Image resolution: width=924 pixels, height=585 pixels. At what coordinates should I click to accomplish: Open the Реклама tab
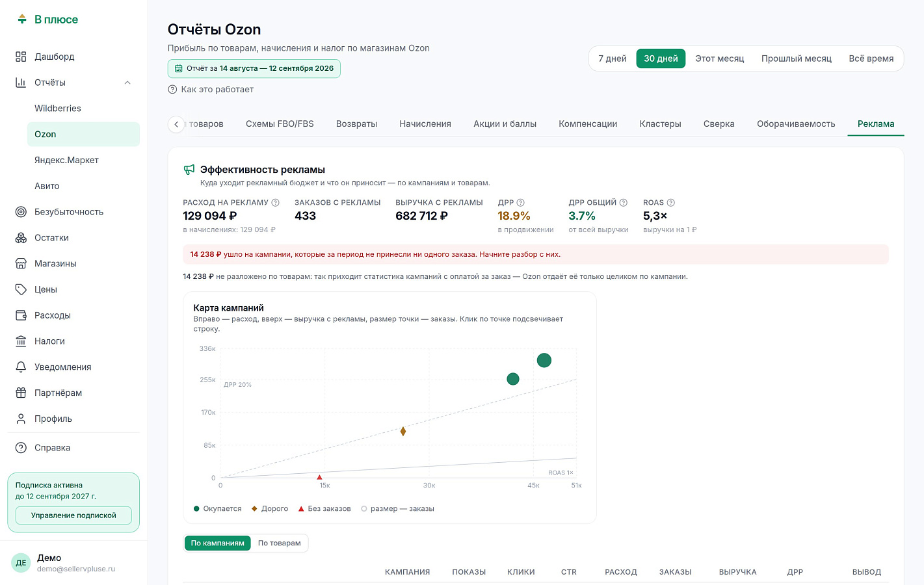876,124
